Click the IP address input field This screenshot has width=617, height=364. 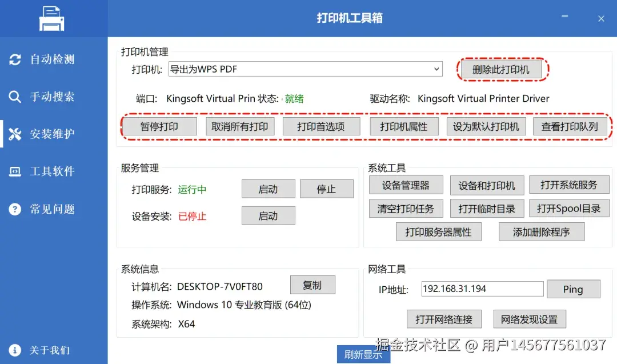click(x=482, y=289)
